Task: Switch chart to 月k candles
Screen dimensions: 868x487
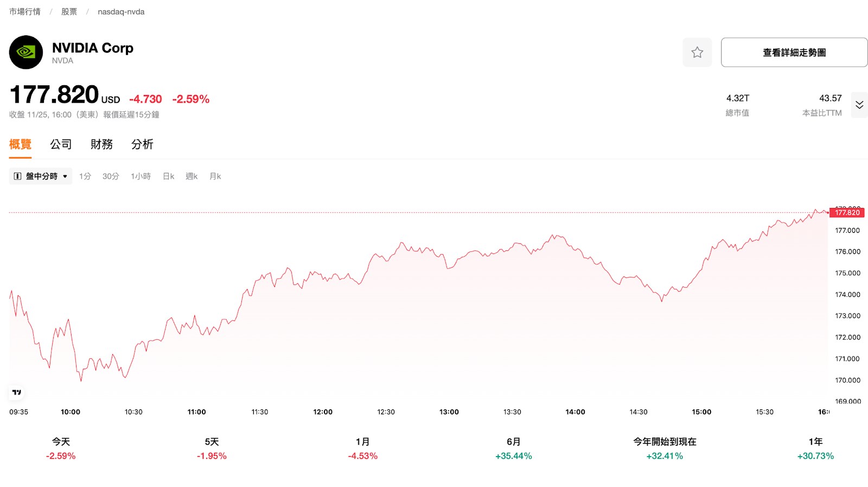Action: coord(215,176)
